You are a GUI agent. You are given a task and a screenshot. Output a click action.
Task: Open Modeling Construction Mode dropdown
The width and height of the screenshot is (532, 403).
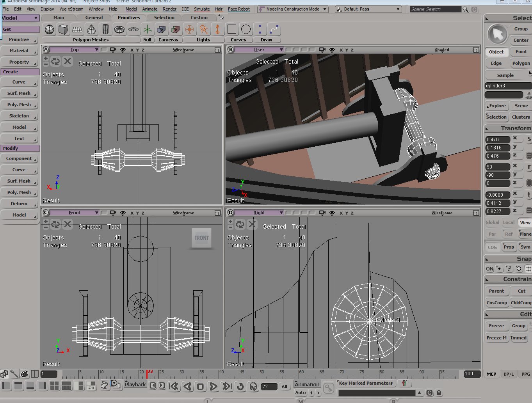(293, 9)
